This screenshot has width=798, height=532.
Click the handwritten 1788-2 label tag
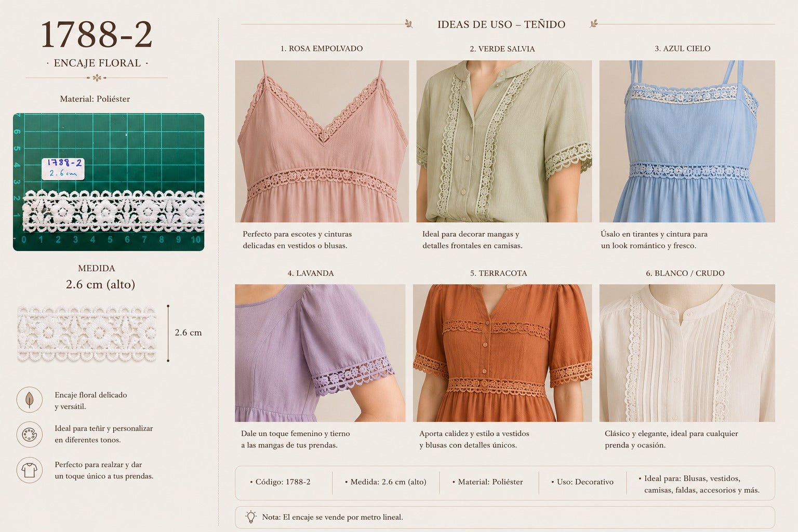63,168
